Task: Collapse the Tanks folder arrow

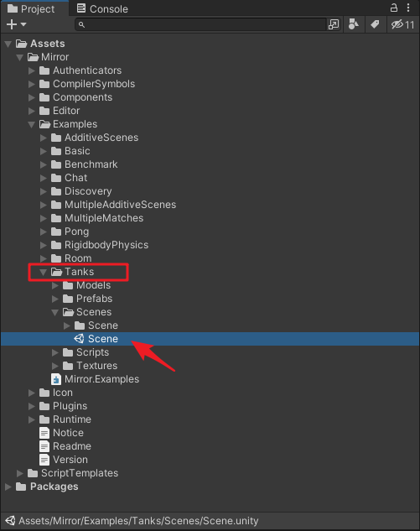Action: pos(43,272)
